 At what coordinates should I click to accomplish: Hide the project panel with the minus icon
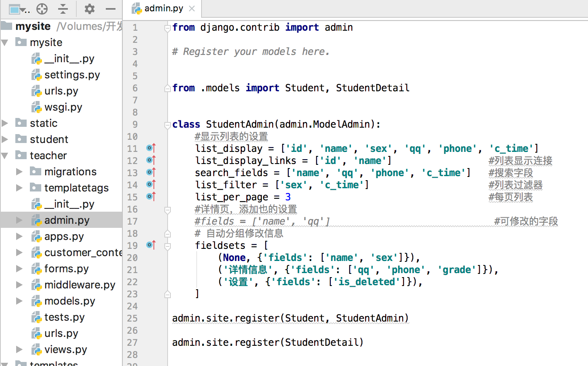[111, 8]
